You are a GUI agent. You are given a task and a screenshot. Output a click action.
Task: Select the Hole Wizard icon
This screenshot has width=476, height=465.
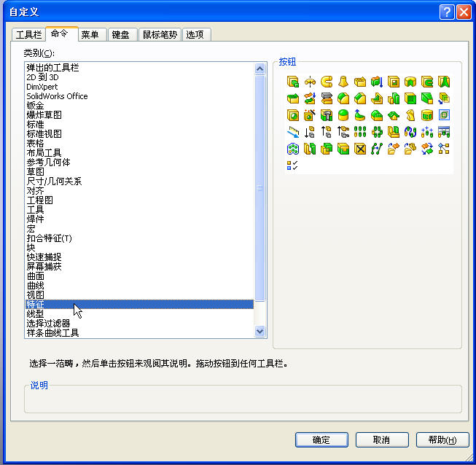(310, 115)
